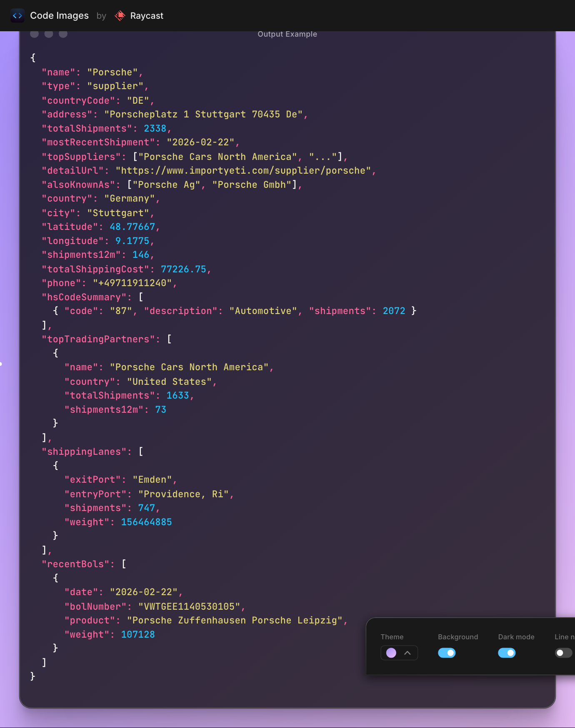This screenshot has width=575, height=728.
Task: Click the "name": "Porsche" line
Action: click(x=92, y=72)
